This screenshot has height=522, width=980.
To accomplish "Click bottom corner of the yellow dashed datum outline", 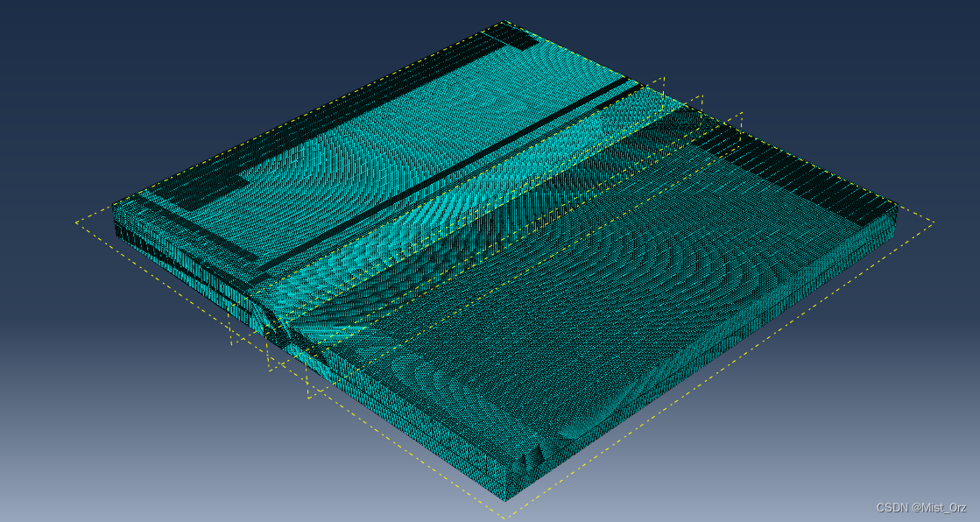I will tap(506, 517).
